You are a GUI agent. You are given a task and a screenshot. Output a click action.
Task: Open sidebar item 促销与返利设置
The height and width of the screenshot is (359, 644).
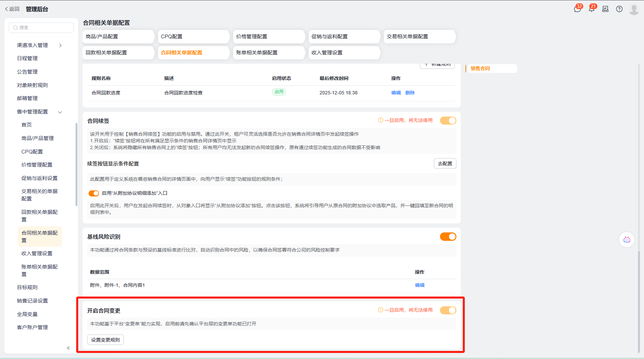pyautogui.click(x=40, y=178)
